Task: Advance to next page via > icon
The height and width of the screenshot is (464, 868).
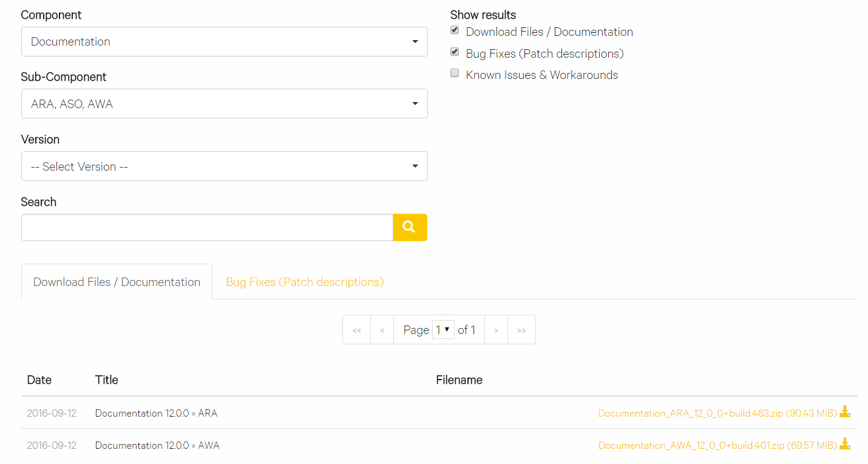Action: (x=496, y=329)
